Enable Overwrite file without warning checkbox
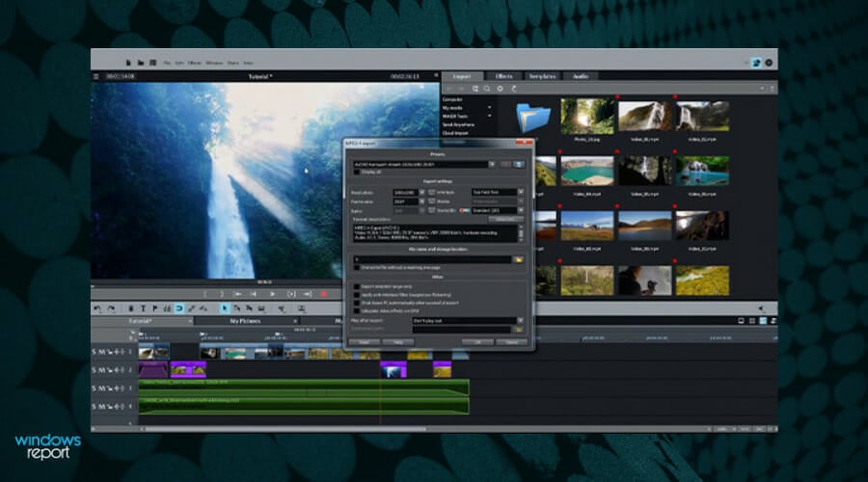Screen dimensions: 868x482 coord(357,267)
